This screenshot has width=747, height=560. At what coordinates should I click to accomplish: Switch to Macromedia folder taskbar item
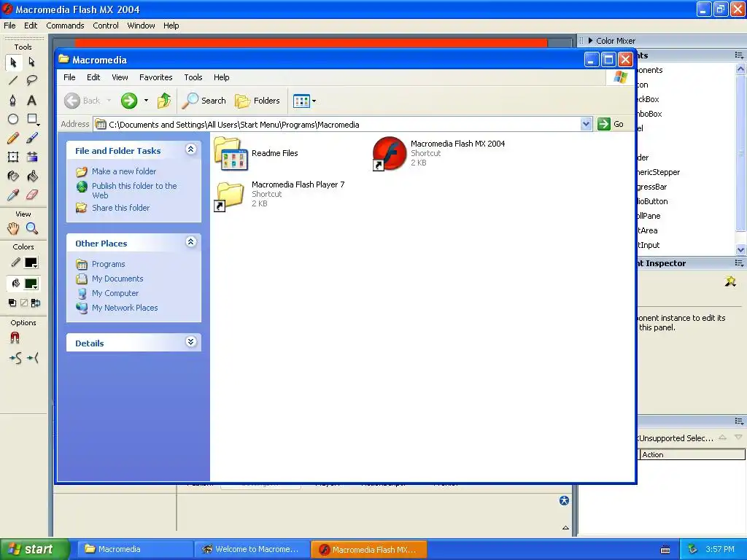tap(135, 549)
